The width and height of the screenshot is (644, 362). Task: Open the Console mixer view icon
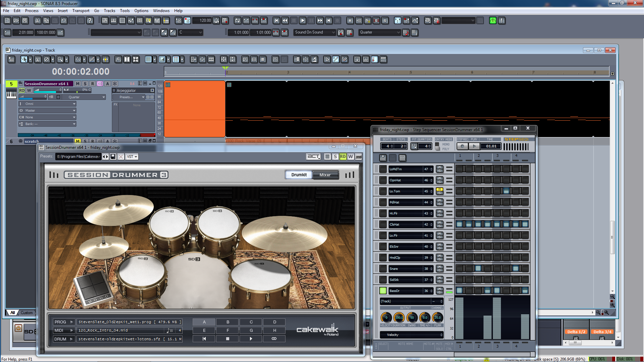(131, 20)
